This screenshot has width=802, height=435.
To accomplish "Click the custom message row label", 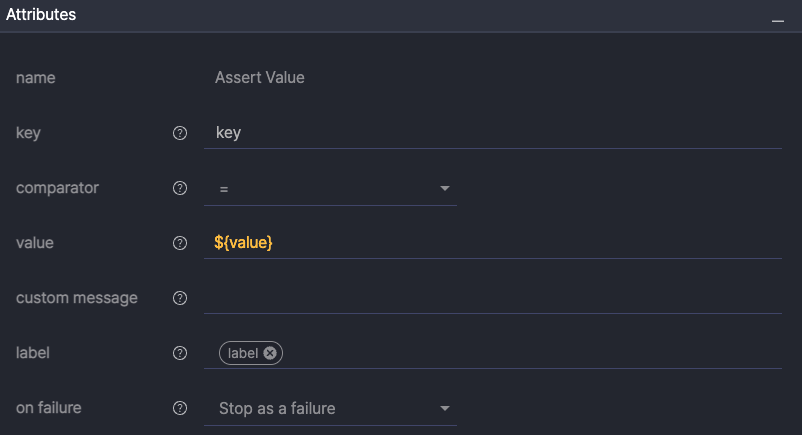I will pos(77,298).
